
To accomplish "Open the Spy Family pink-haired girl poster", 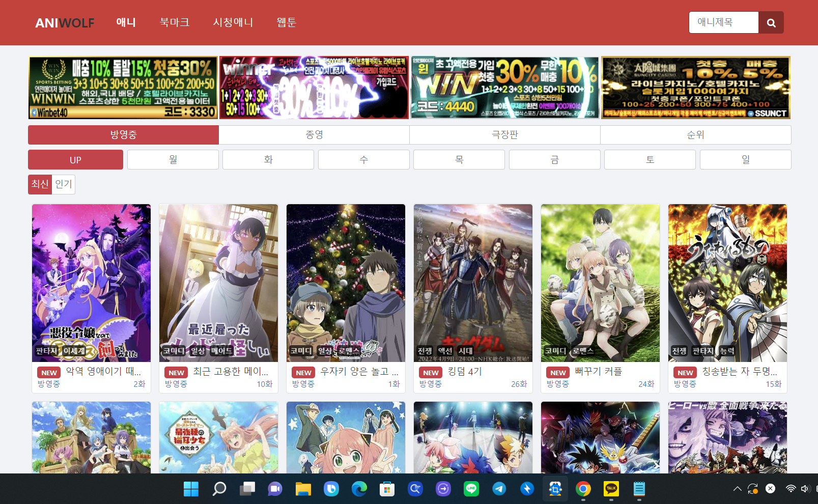I will click(346, 437).
